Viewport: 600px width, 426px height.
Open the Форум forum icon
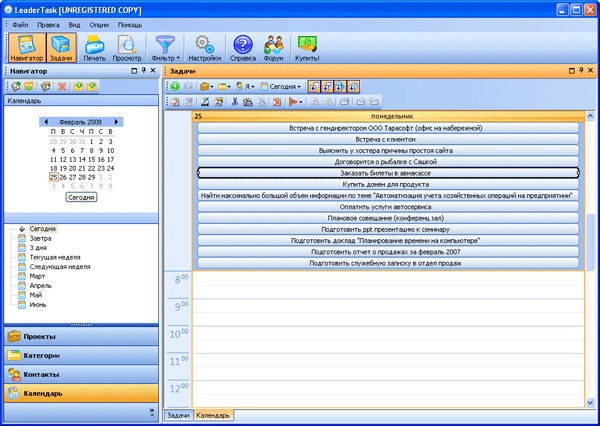(x=274, y=47)
